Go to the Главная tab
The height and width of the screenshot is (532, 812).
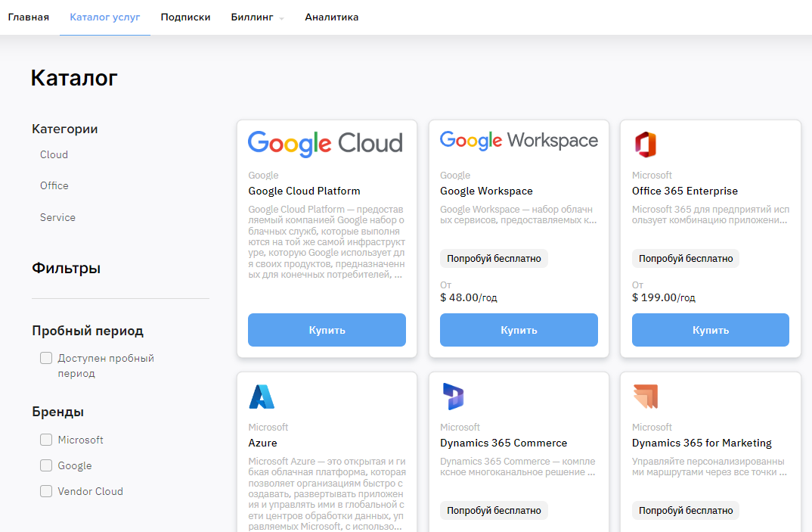[x=29, y=17]
